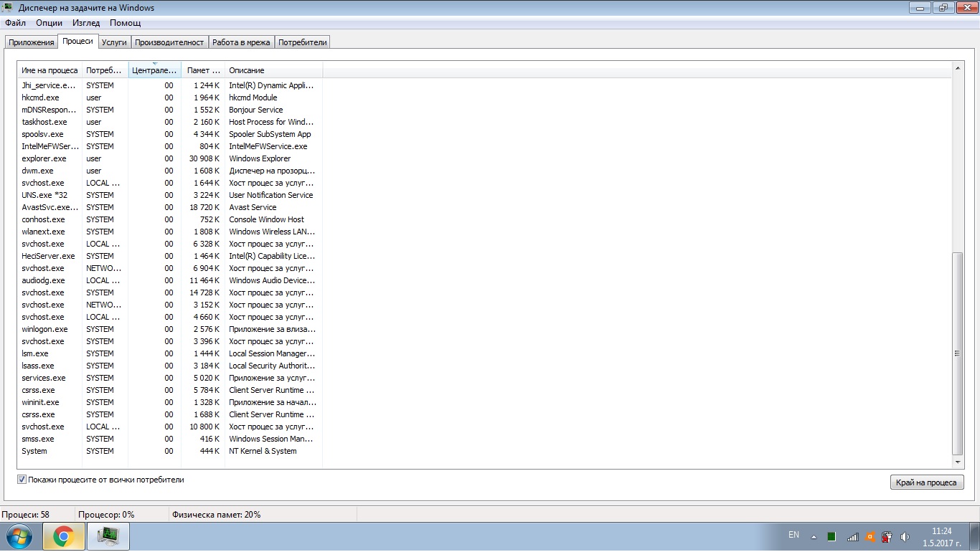The width and height of the screenshot is (980, 552).
Task: Click the battery power plug tray icon
Action: (887, 536)
